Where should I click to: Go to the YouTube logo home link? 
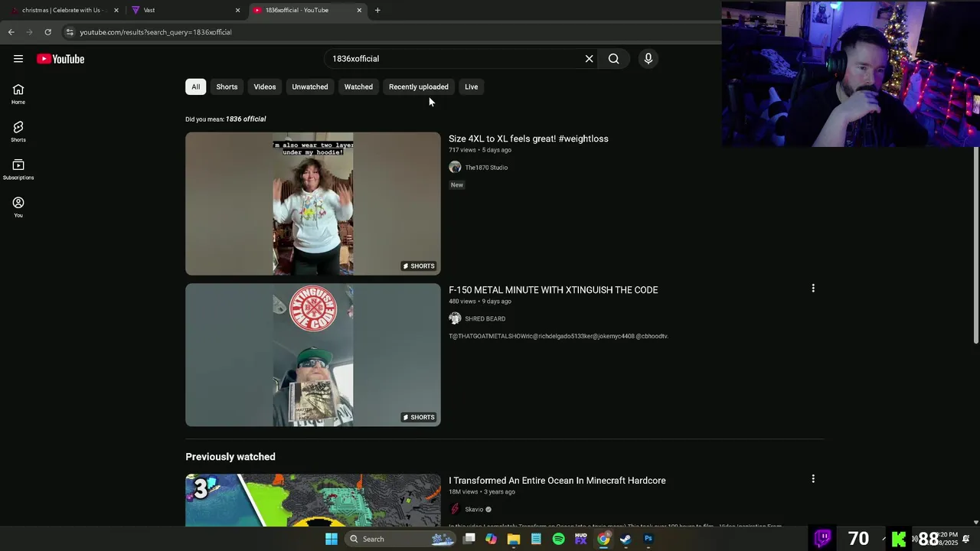60,59
